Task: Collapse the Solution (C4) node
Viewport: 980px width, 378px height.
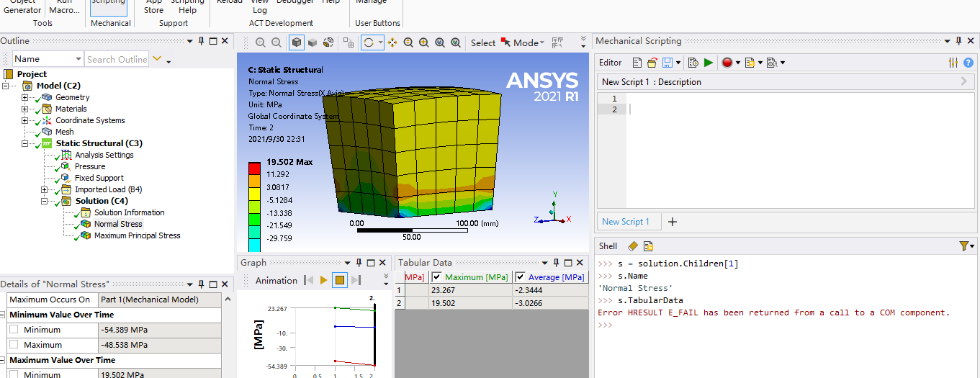Action: tap(45, 201)
